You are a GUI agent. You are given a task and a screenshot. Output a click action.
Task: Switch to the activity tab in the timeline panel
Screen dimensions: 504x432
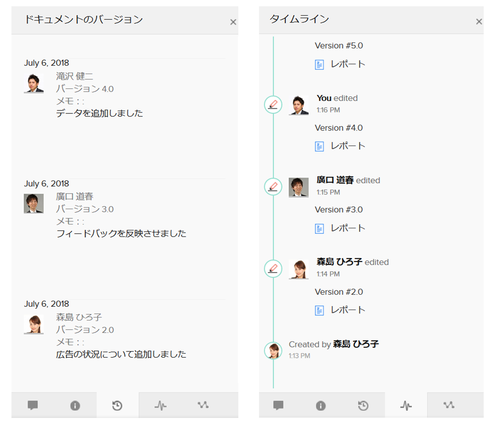(x=406, y=405)
